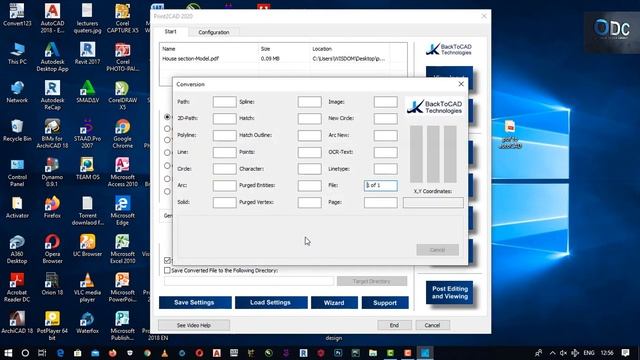This screenshot has width=640, height=360.
Task: Select the pdf to autocad file on desktop
Action: (510, 134)
